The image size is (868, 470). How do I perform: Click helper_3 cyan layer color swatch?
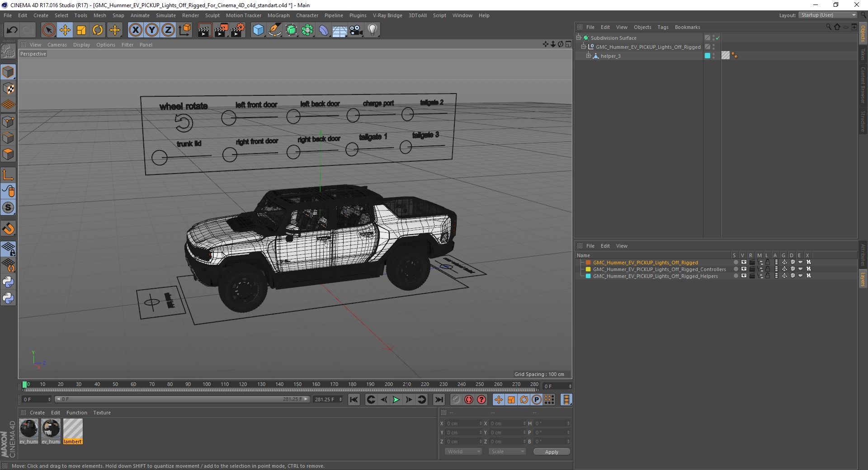point(708,56)
